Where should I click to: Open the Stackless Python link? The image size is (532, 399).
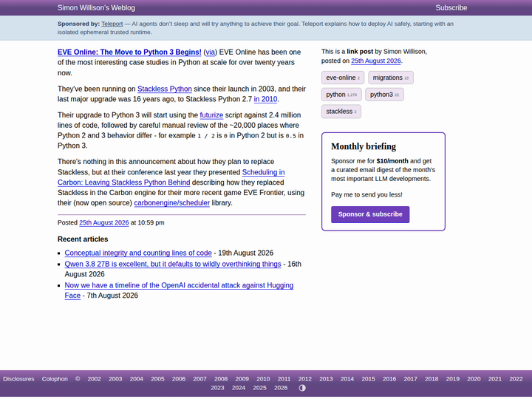(165, 89)
